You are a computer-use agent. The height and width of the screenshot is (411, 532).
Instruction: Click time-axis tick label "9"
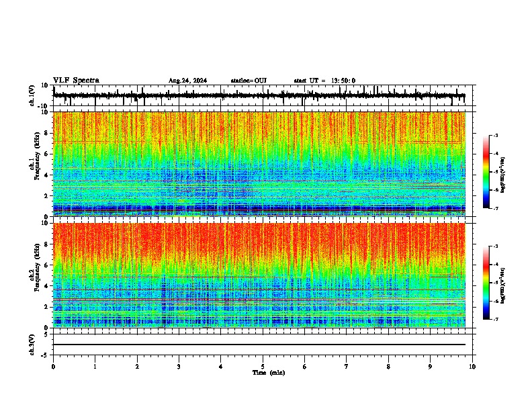[430, 367]
